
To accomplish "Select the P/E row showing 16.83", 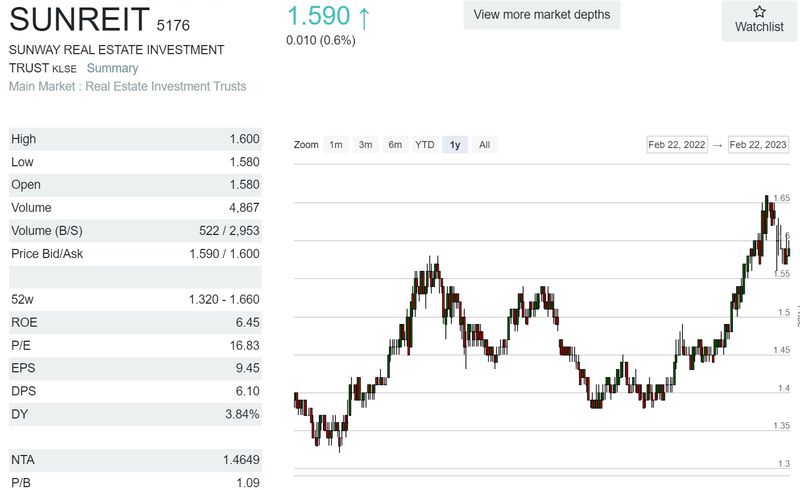I will tap(135, 345).
